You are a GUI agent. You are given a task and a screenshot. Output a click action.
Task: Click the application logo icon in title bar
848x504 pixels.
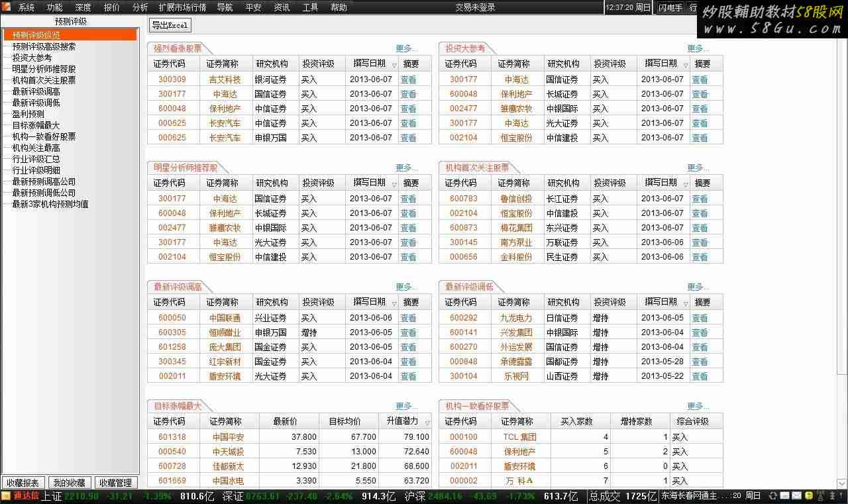[x=6, y=7]
